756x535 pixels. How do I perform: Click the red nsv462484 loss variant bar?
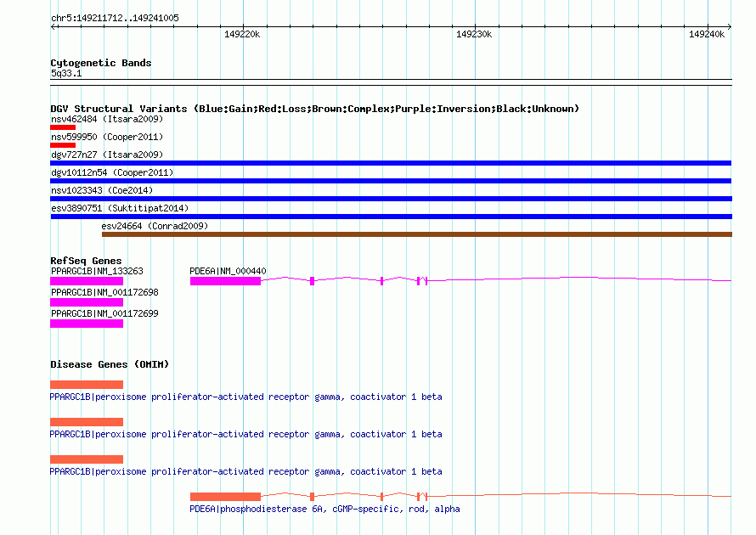pyautogui.click(x=63, y=127)
